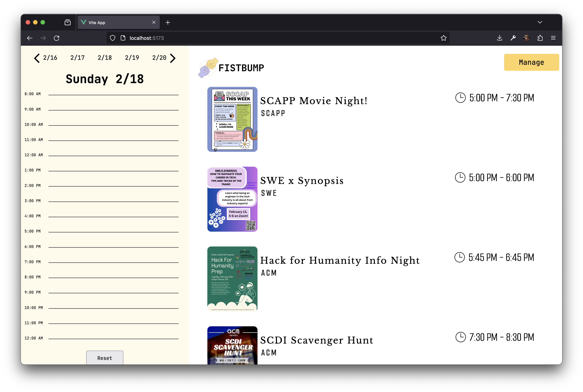Open the extensions puzzle icon

coord(540,38)
